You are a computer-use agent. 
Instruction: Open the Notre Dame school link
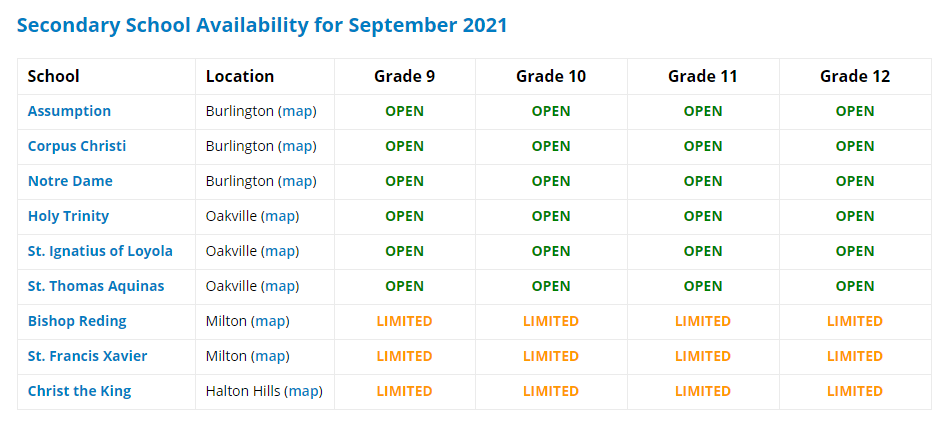pos(70,181)
